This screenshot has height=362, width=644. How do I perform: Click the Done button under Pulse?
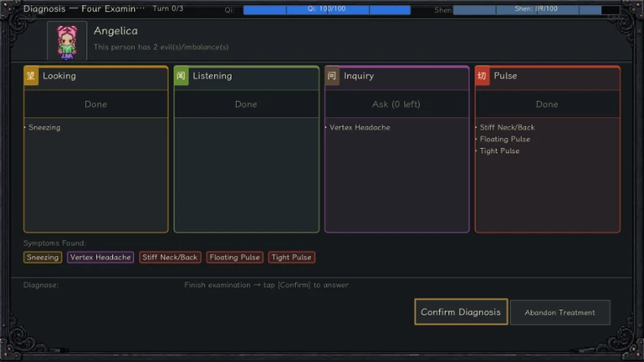point(547,104)
